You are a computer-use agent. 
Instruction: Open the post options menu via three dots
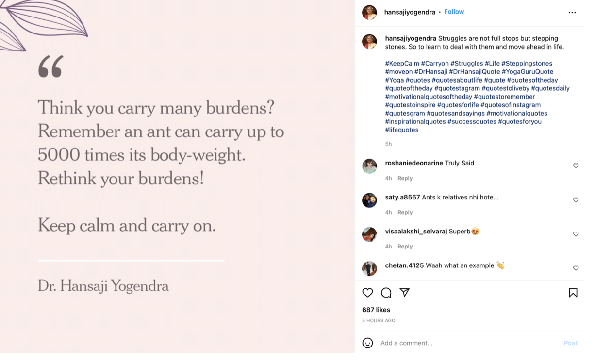(572, 12)
